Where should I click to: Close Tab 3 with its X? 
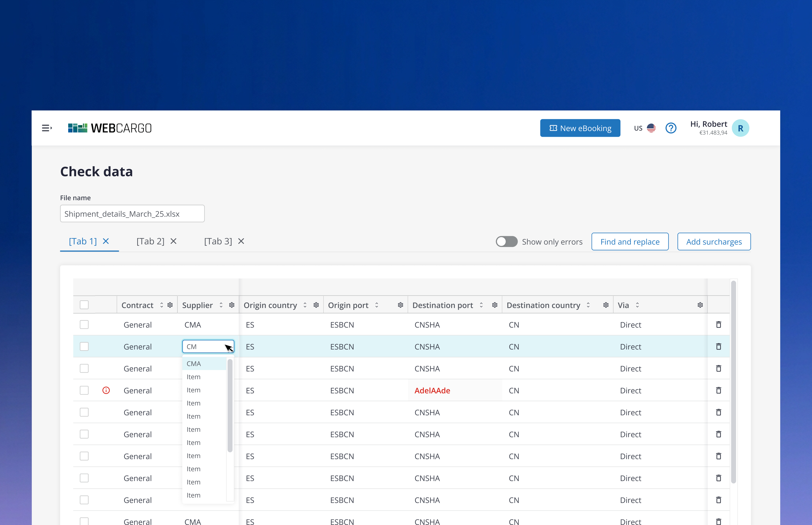(x=241, y=241)
